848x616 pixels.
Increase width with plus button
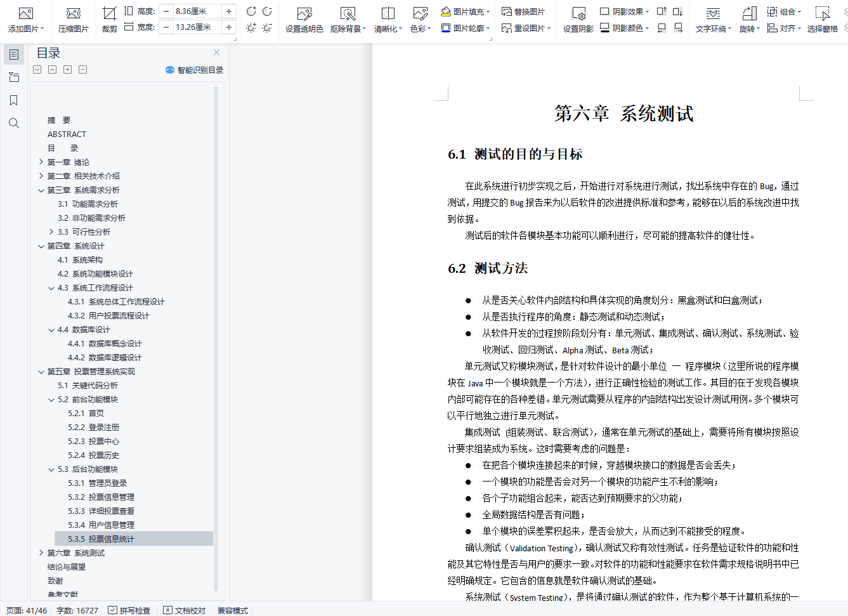coord(229,27)
